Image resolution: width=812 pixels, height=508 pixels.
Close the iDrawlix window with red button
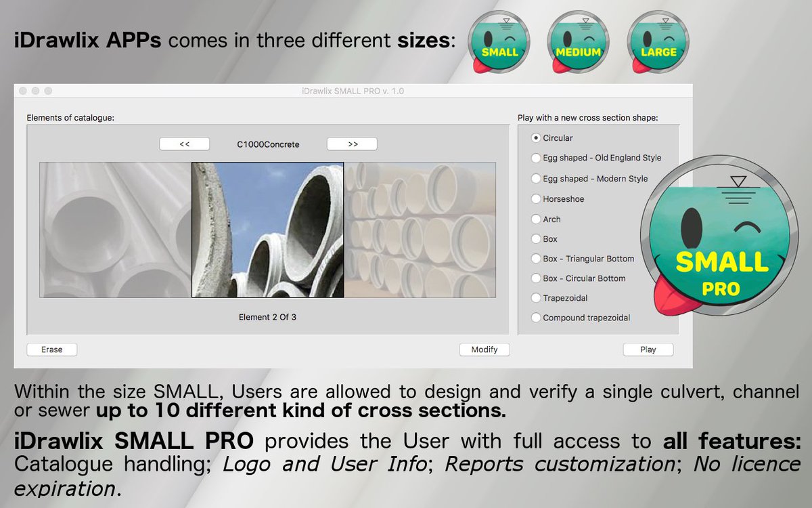[22, 91]
